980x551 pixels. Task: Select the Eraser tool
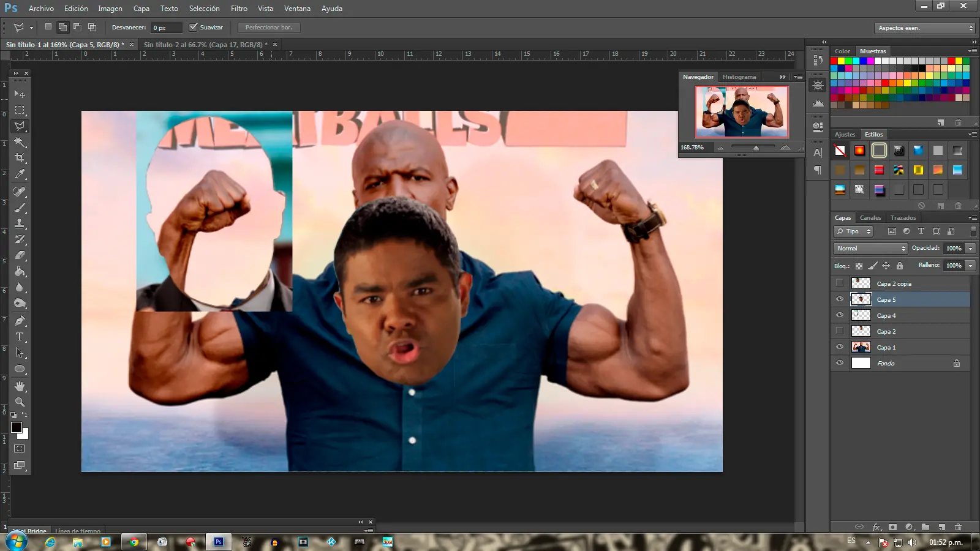pos(20,255)
